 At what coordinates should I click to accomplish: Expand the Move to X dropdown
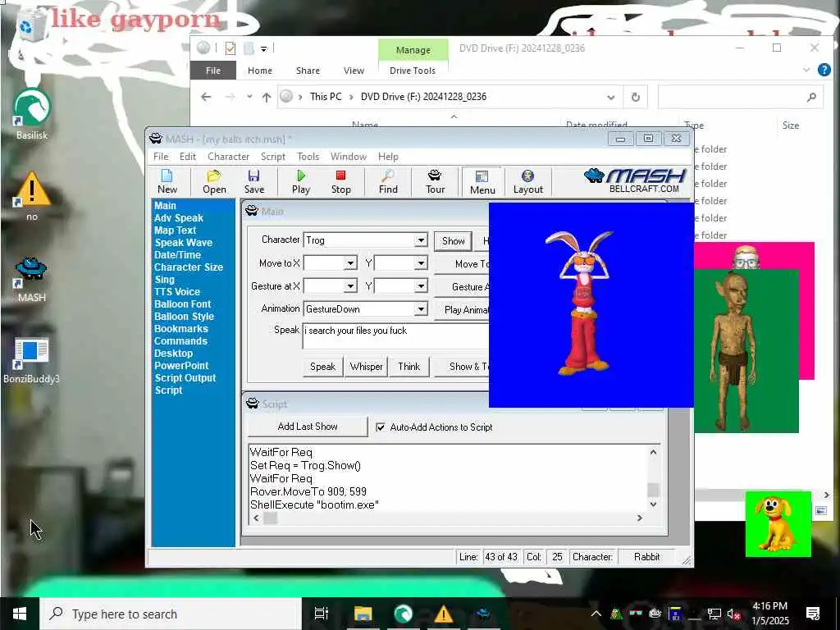point(350,263)
